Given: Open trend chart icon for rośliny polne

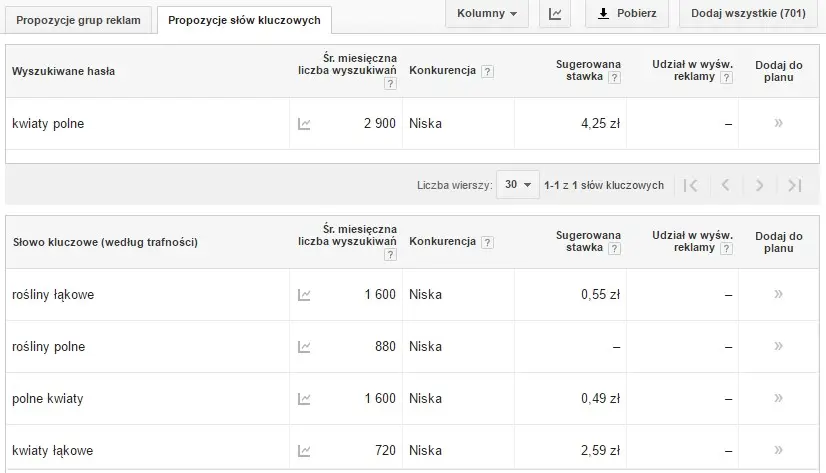Looking at the screenshot, I should coord(304,347).
